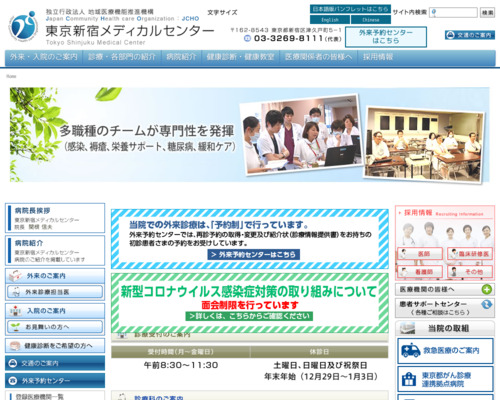Open 外来・入院のご案内 menu
This screenshot has width=500, height=400.
44,57
